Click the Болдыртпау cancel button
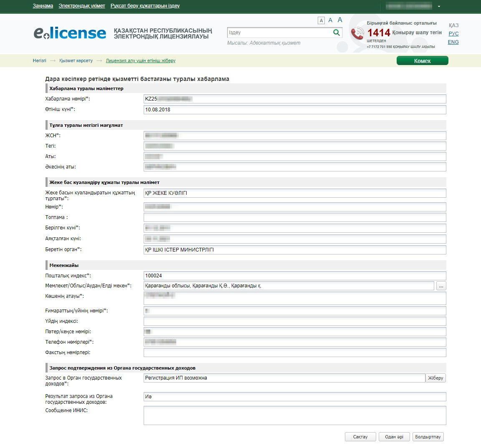This screenshot has width=481, height=448. click(428, 437)
